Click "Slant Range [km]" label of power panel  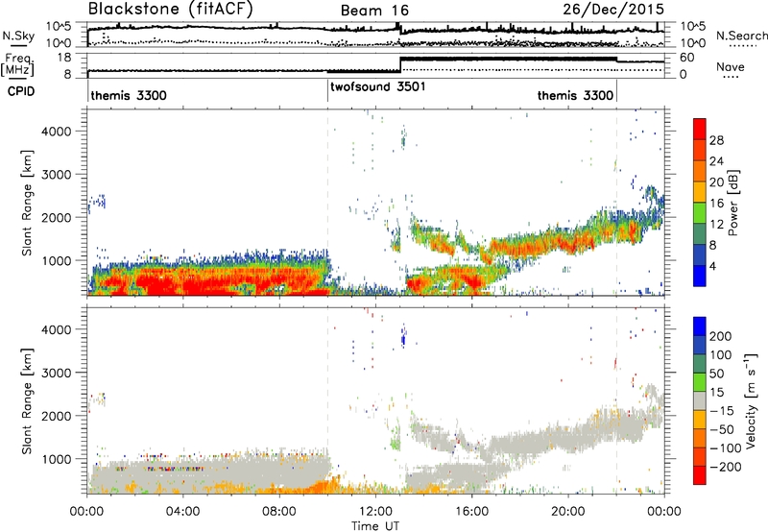coord(27,203)
